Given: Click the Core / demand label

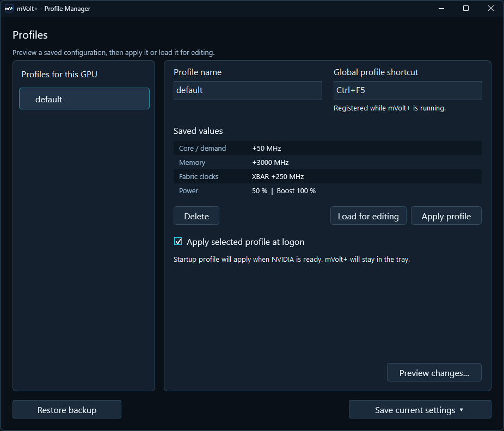Looking at the screenshot, I should tap(202, 148).
